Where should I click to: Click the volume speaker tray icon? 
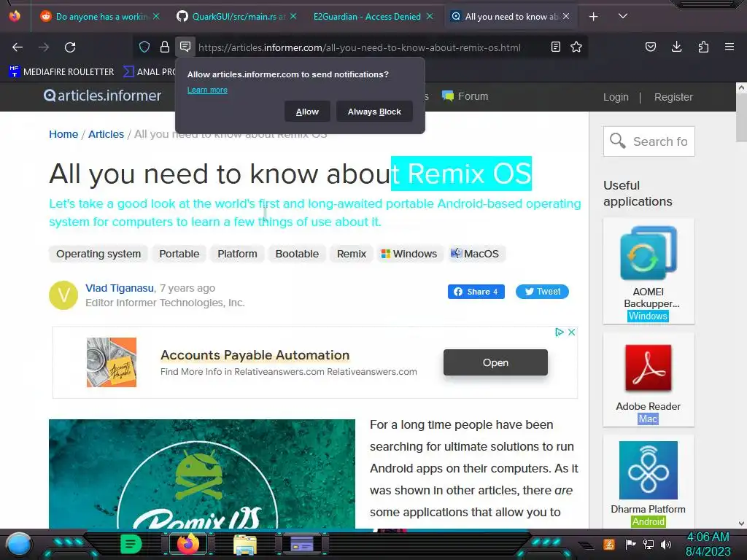click(666, 544)
